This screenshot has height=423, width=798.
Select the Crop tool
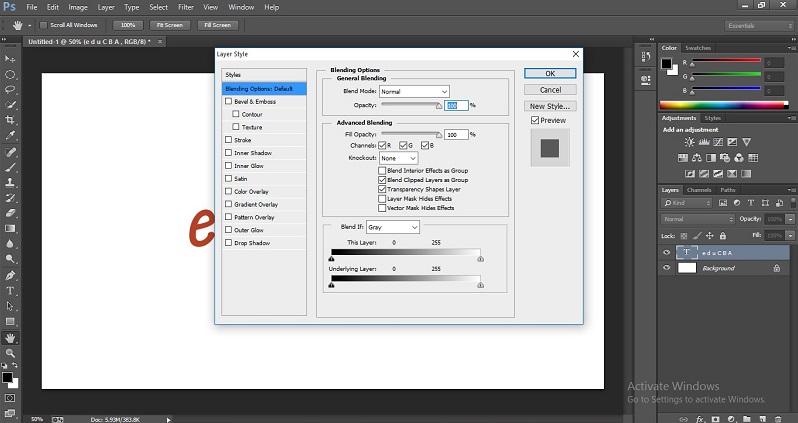pyautogui.click(x=10, y=118)
